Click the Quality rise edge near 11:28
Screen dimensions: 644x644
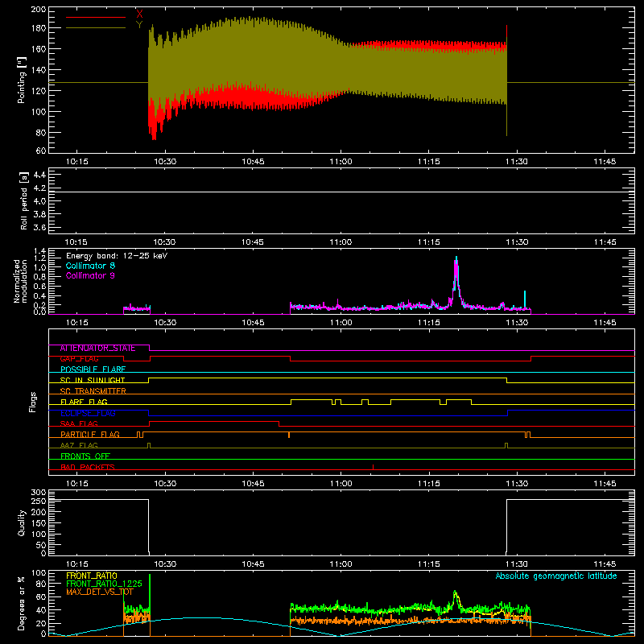coord(507,526)
